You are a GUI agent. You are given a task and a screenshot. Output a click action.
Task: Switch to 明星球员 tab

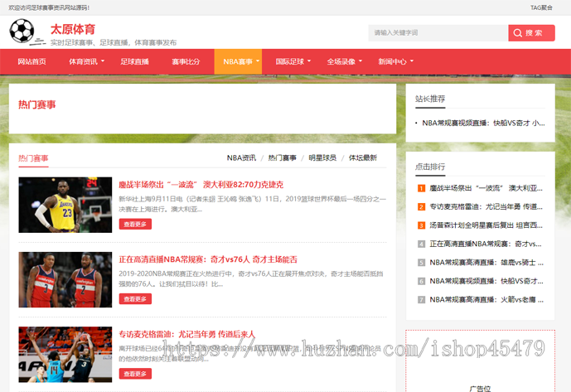pyautogui.click(x=322, y=157)
